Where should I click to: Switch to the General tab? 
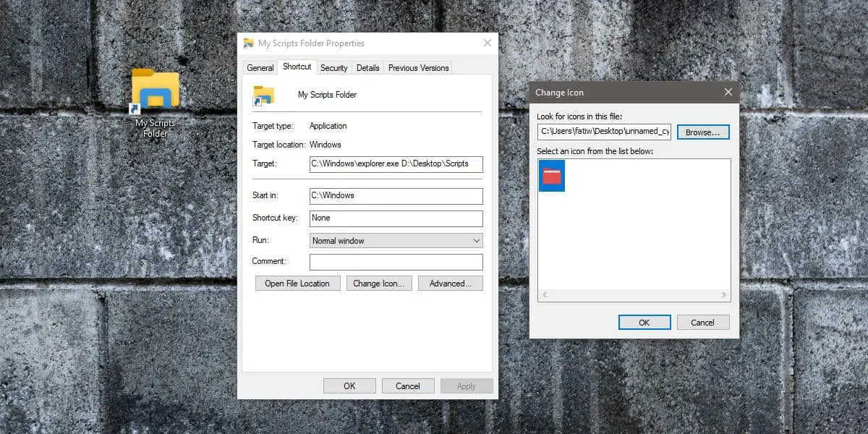tap(260, 68)
